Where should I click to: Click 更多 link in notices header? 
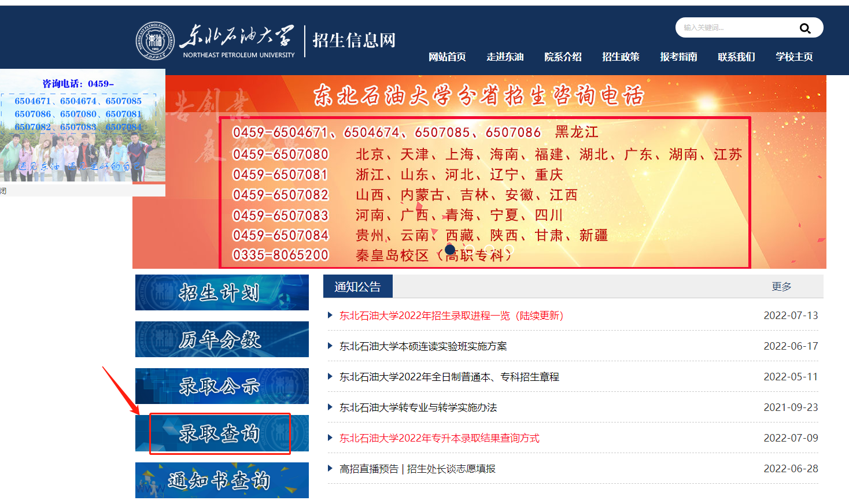point(781,287)
